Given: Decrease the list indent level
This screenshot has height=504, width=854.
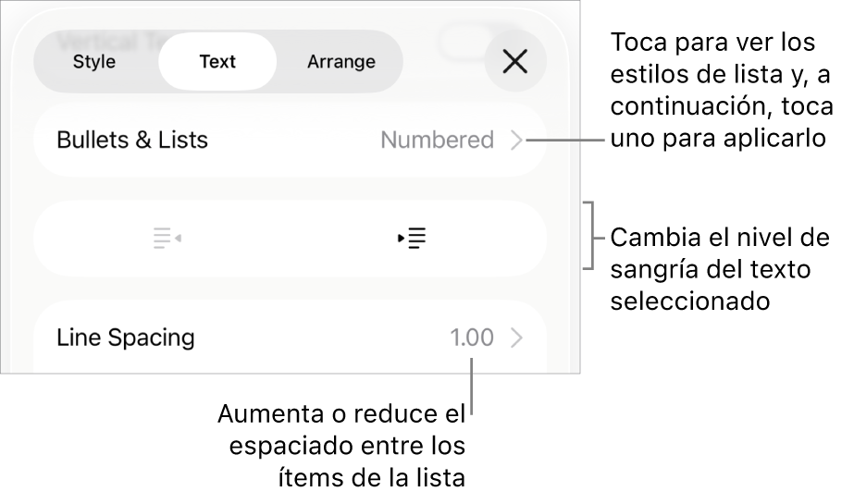Looking at the screenshot, I should [167, 239].
